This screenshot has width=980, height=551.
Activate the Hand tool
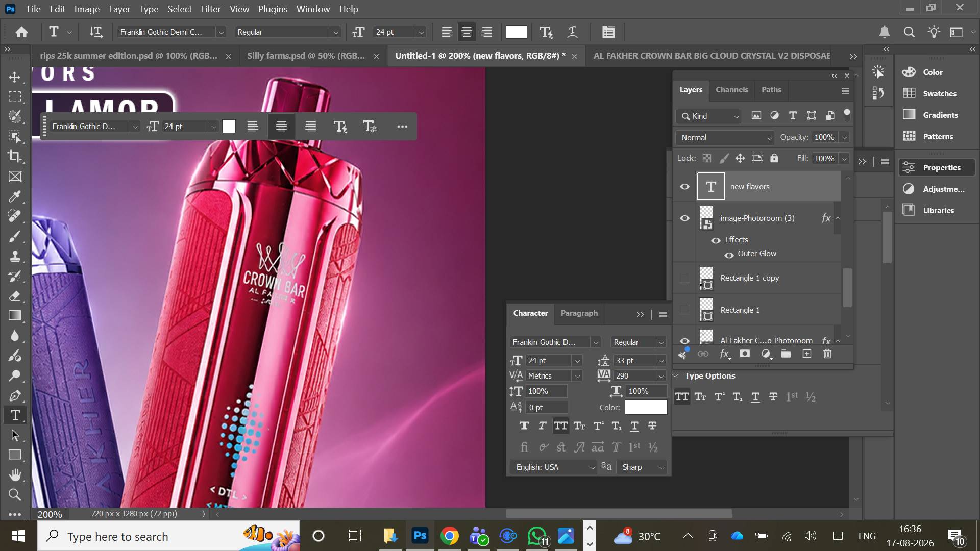pyautogui.click(x=15, y=475)
